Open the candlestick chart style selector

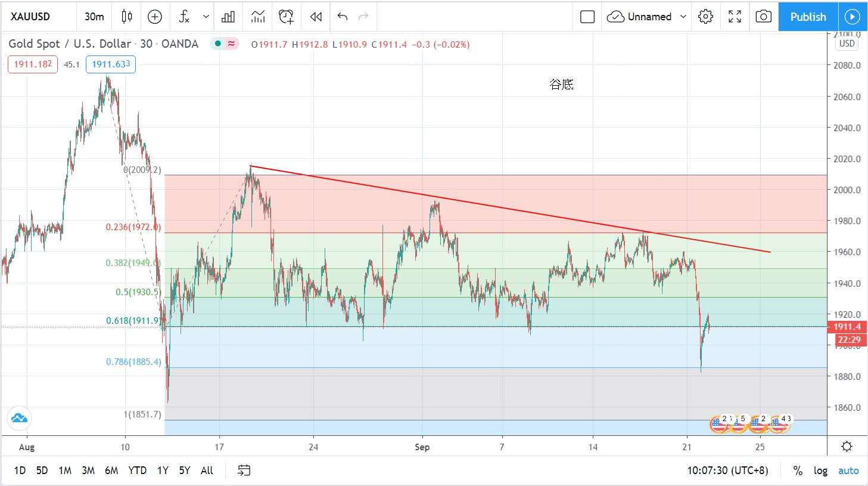127,17
